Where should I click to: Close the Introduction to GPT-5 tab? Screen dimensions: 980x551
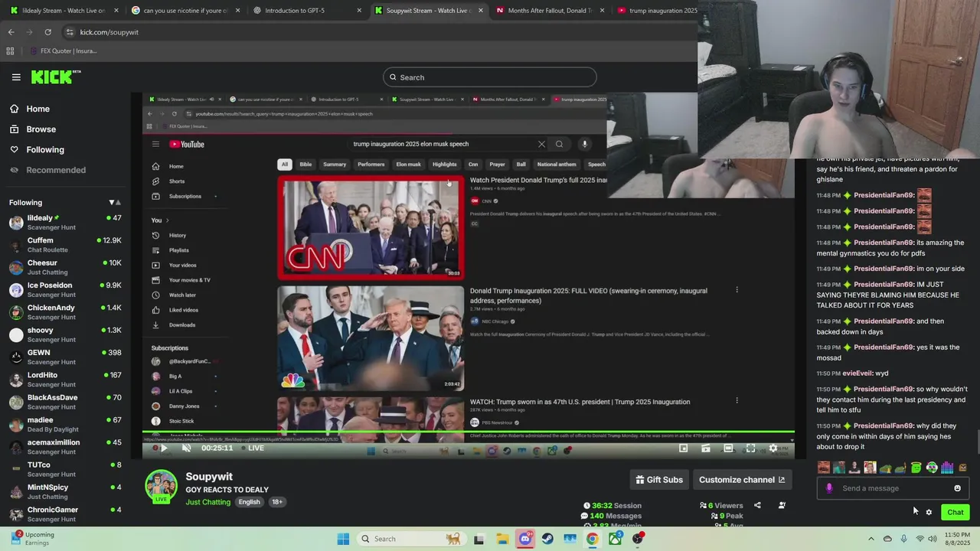pos(360,11)
